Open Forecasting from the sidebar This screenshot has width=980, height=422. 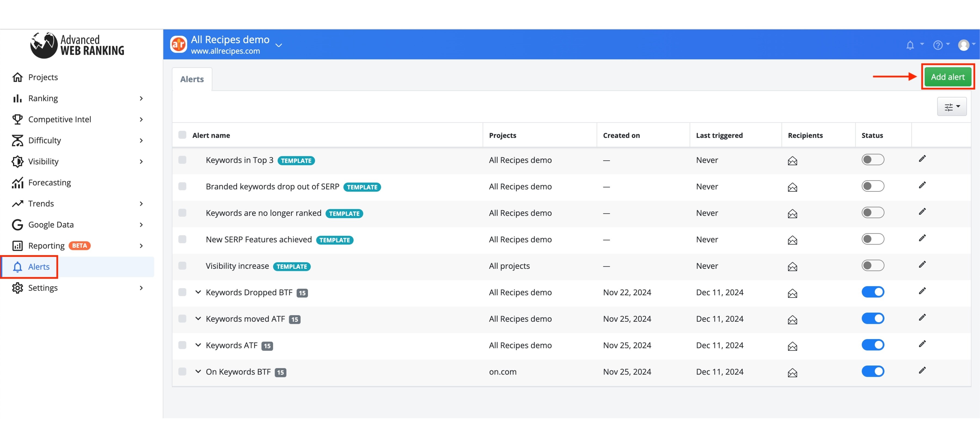click(50, 182)
